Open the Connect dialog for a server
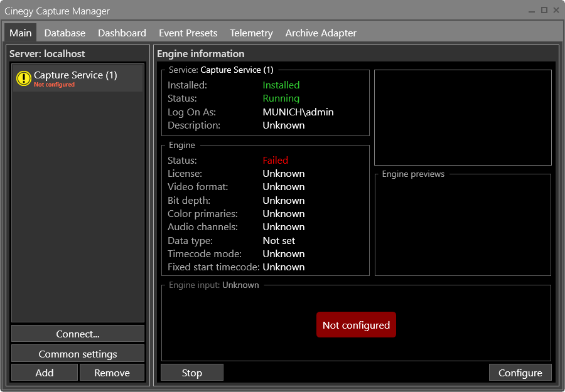The width and height of the screenshot is (565, 392). tap(77, 334)
